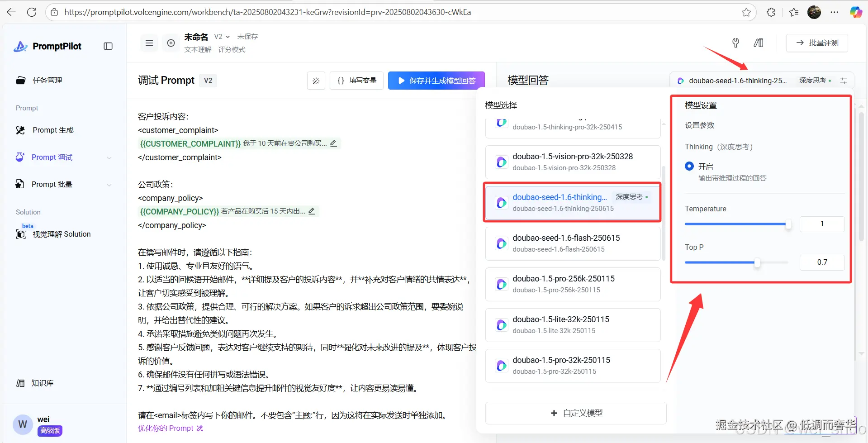Click the wrench tool icon near 批量评测
Viewport: 868px width, 443px height.
pos(735,43)
